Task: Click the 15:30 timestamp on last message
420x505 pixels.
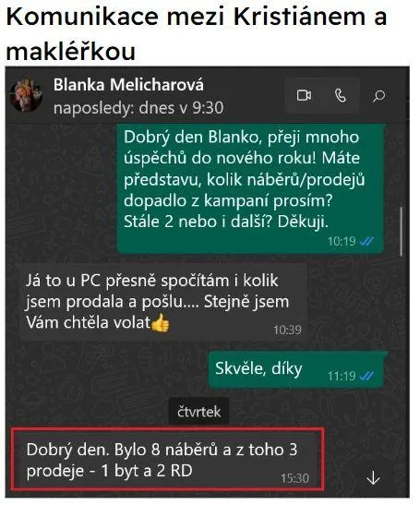Action: [x=294, y=478]
